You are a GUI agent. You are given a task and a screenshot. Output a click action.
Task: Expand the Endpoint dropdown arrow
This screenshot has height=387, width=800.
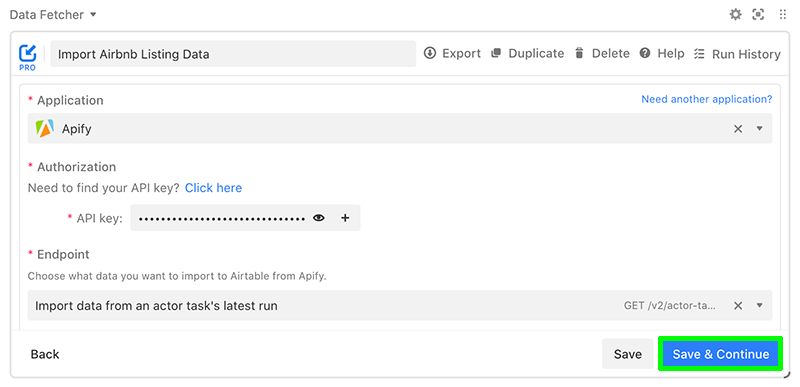(x=759, y=305)
